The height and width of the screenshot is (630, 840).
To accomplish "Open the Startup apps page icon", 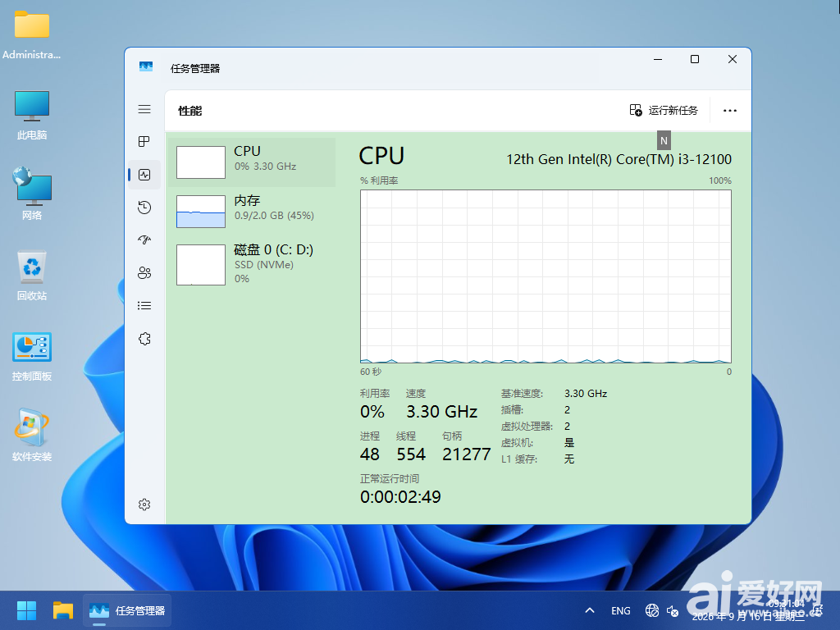I will coord(144,240).
